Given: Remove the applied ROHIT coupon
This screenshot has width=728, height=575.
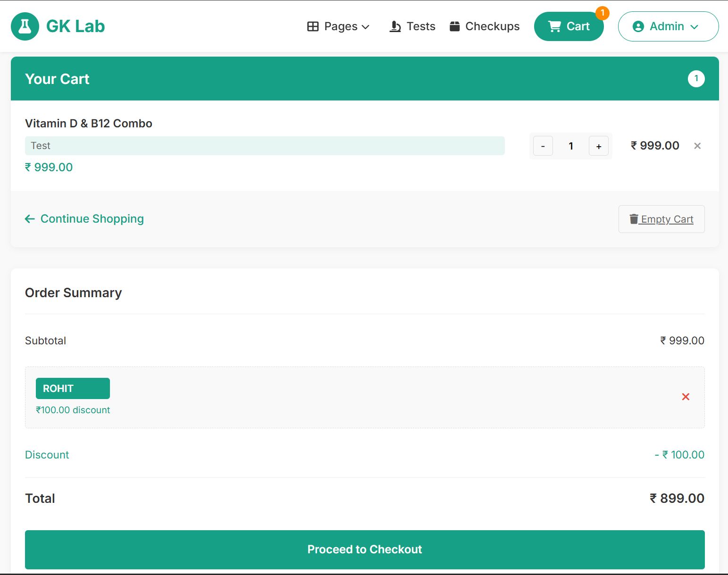Looking at the screenshot, I should (x=686, y=397).
